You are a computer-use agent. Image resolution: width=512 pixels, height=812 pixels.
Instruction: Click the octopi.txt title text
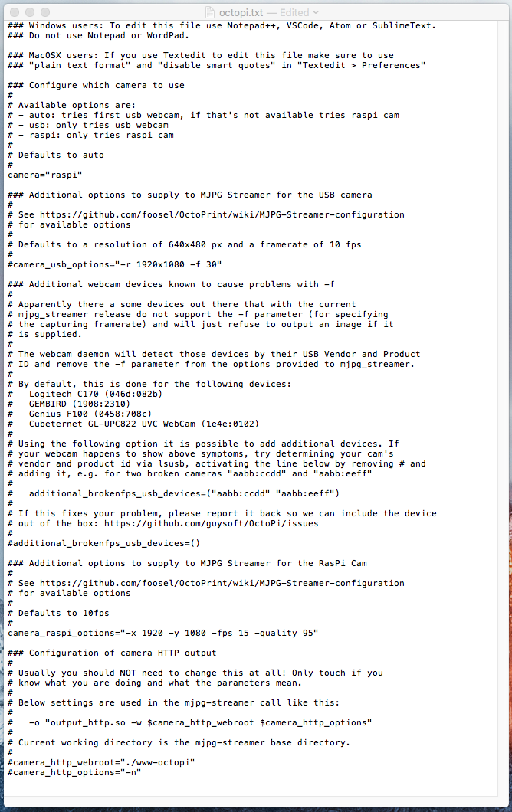[x=241, y=12]
